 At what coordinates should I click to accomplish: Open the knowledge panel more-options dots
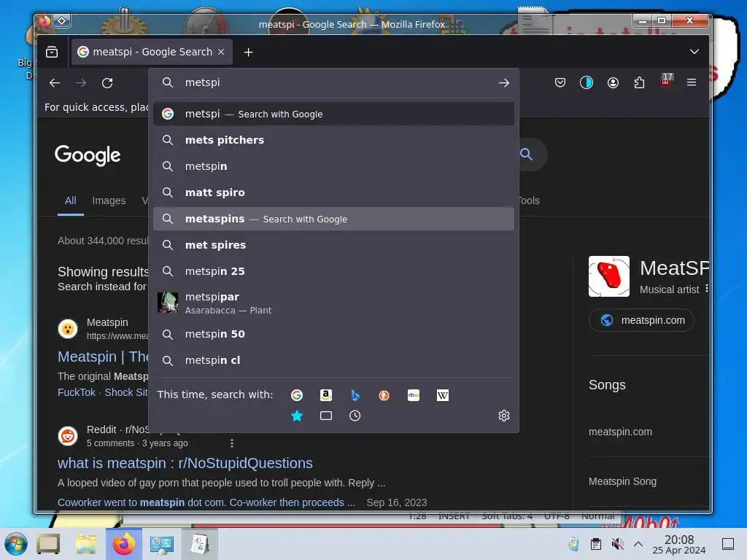tap(706, 289)
